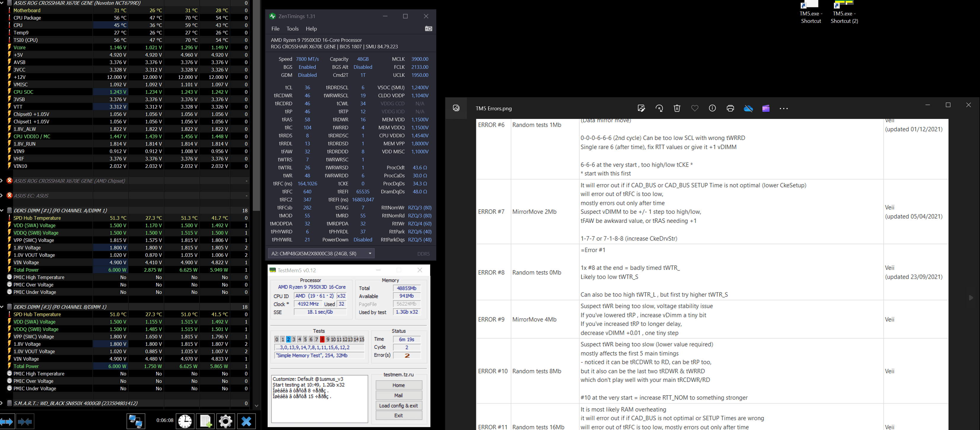Open Clipchamp video icon in Photos

pyautogui.click(x=766, y=108)
